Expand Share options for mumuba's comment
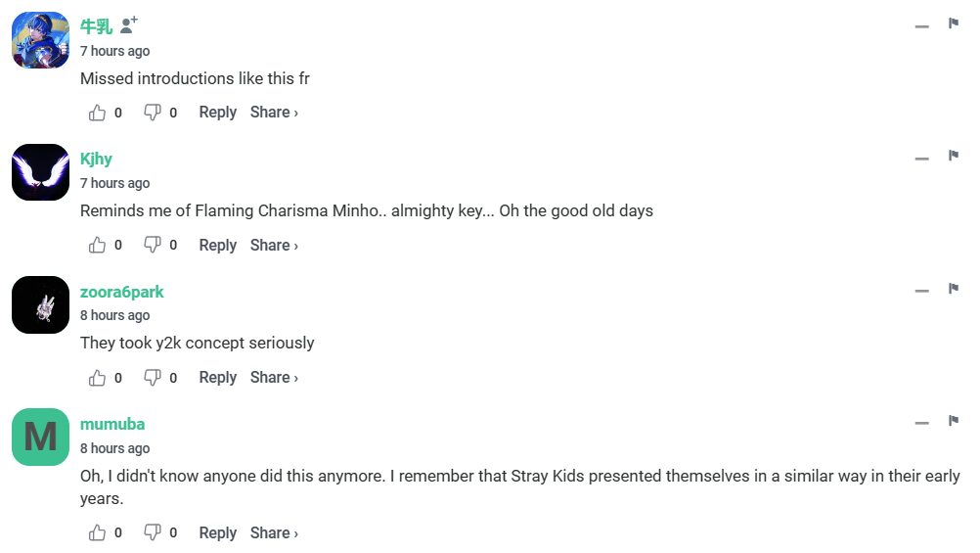The image size is (980, 553). pos(274,532)
